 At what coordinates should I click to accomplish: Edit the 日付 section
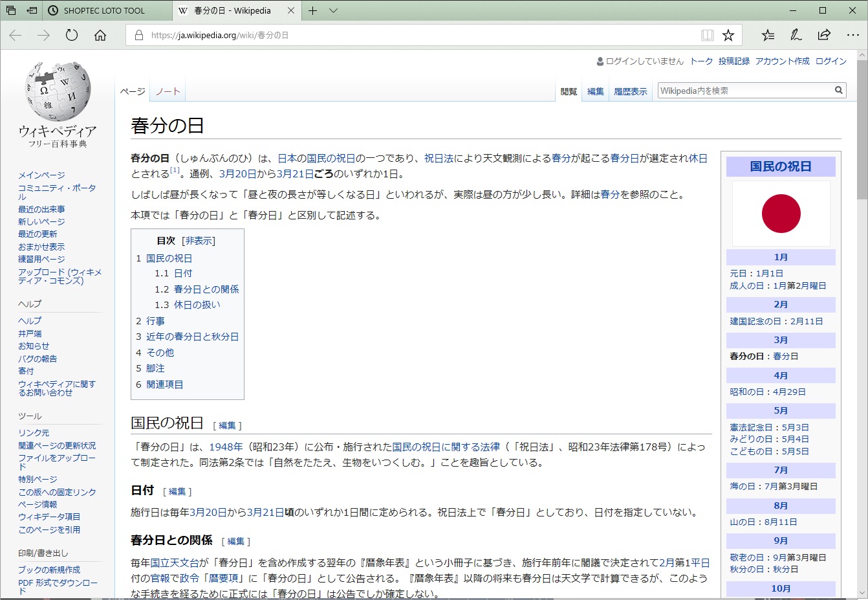[177, 492]
